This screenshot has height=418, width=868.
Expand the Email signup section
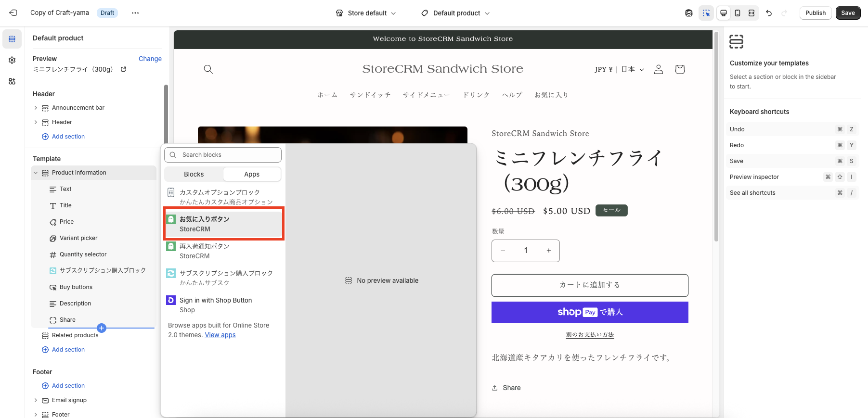pyautogui.click(x=36, y=400)
